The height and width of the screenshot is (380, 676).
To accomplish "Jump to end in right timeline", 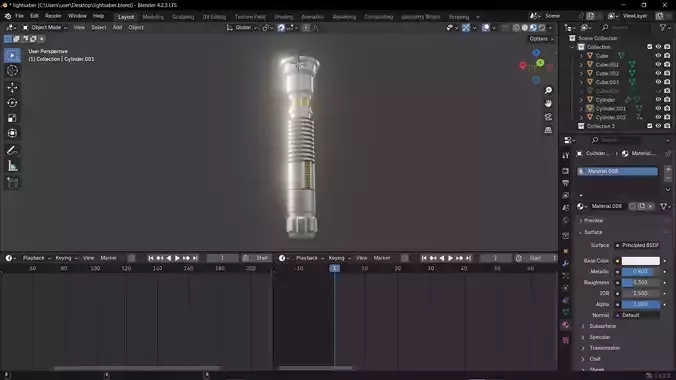I will point(468,258).
